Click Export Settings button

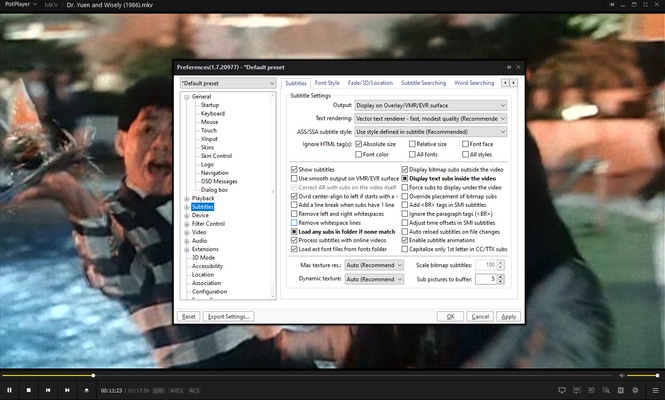pos(228,316)
